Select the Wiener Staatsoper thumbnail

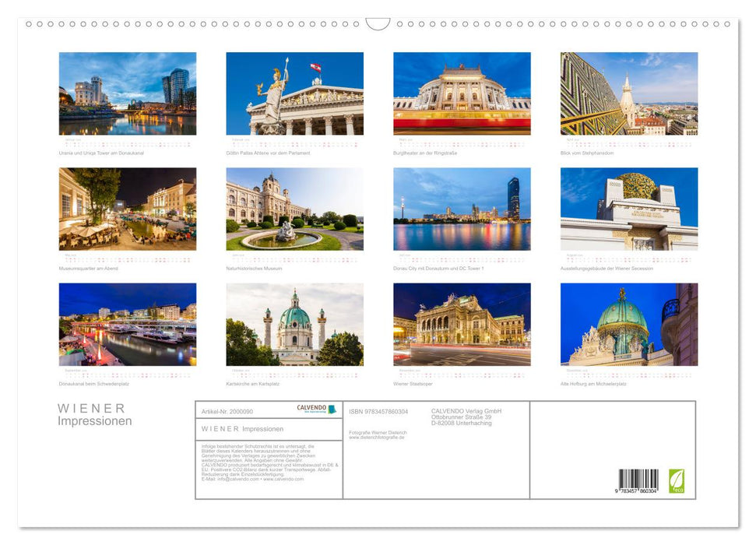tap(460, 325)
